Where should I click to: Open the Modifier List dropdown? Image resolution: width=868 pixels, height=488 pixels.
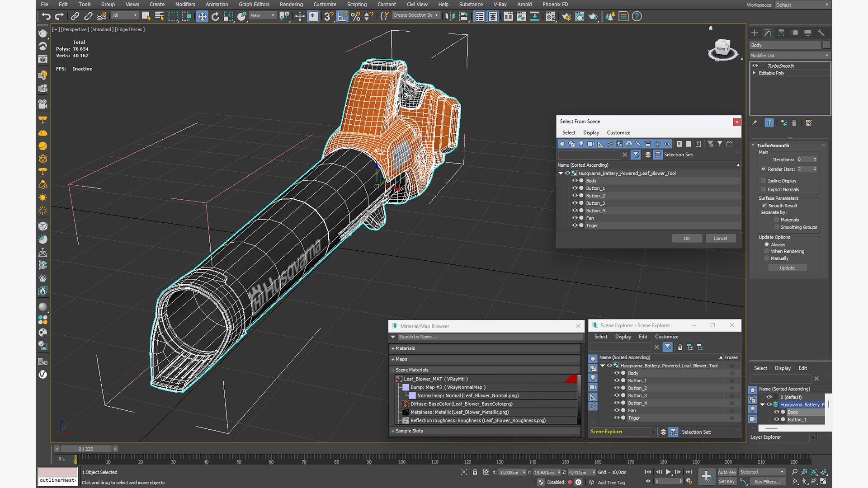pyautogui.click(x=790, y=56)
